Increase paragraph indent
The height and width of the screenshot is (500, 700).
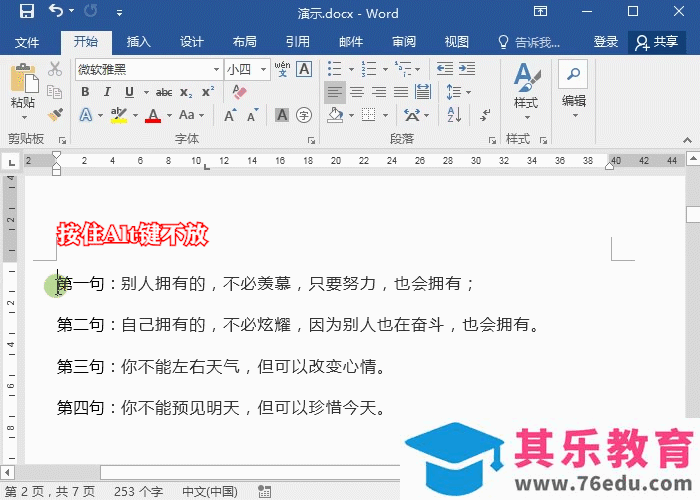click(467, 69)
